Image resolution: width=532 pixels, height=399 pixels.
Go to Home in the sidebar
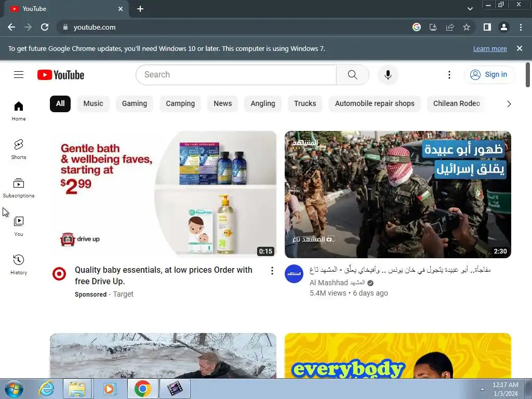(x=19, y=111)
